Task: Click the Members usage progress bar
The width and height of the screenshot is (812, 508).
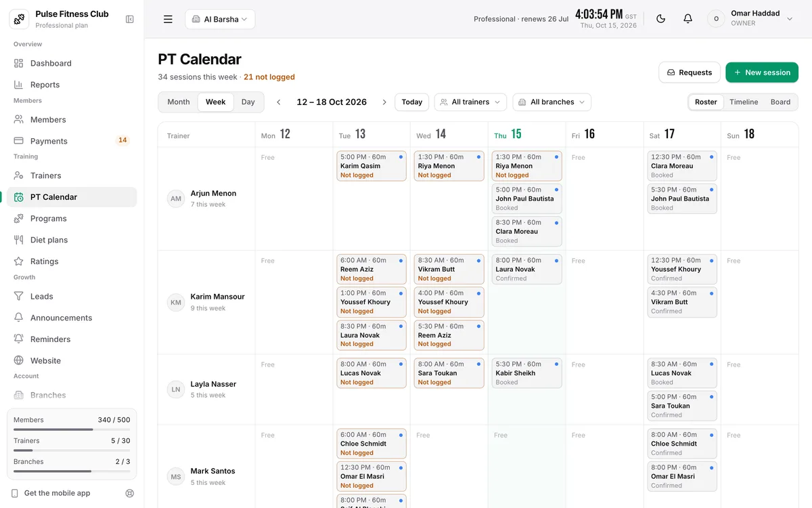Action: [x=72, y=429]
